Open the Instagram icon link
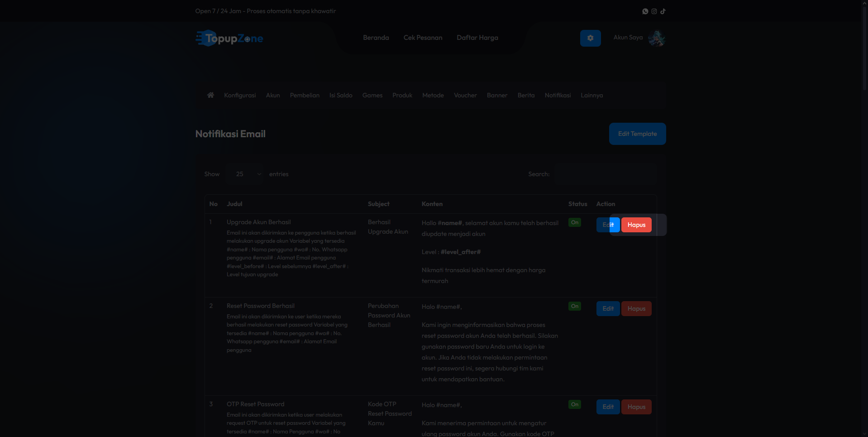 tap(654, 11)
